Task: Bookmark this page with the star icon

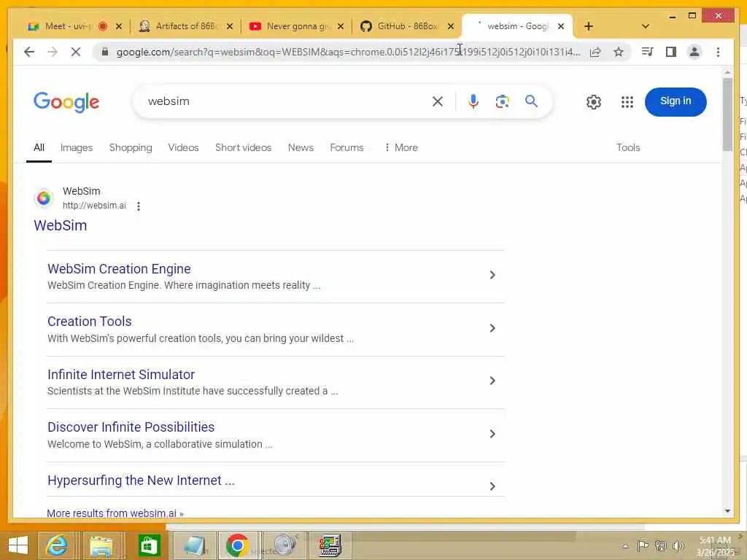Action: [619, 52]
